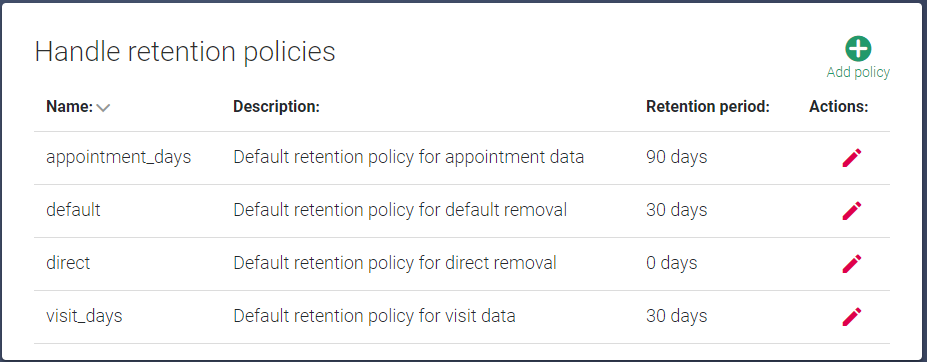
Task: Click description for visit data policy
Action: 374,316
